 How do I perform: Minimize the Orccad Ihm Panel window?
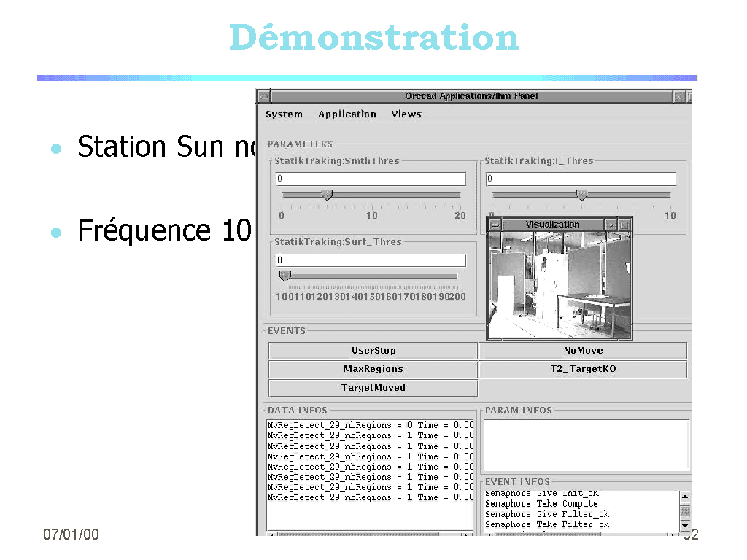[679, 96]
